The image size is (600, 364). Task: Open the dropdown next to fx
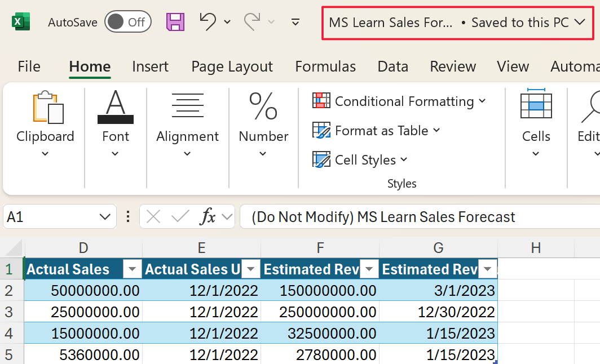(227, 217)
